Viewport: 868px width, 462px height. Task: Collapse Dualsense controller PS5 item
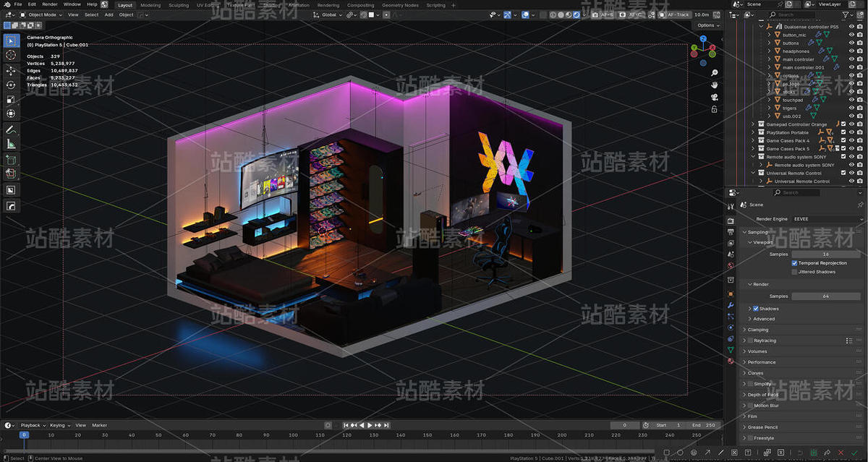point(761,27)
